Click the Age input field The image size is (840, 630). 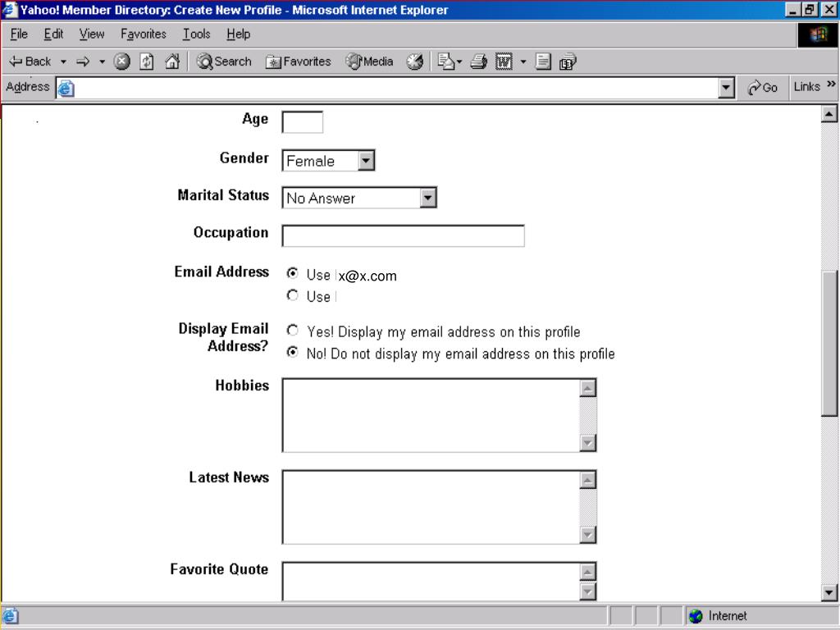[x=302, y=122]
